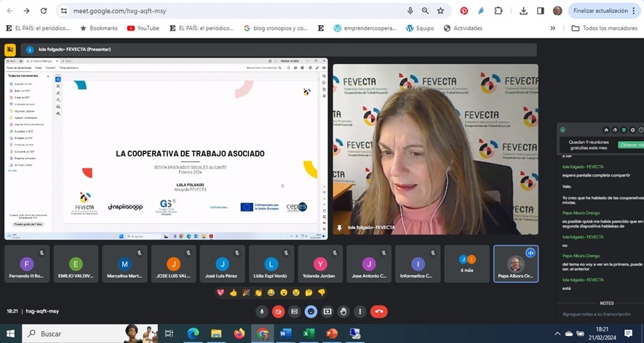
Task: Click the yellow presentation icon top-left
Action: pos(10,49)
